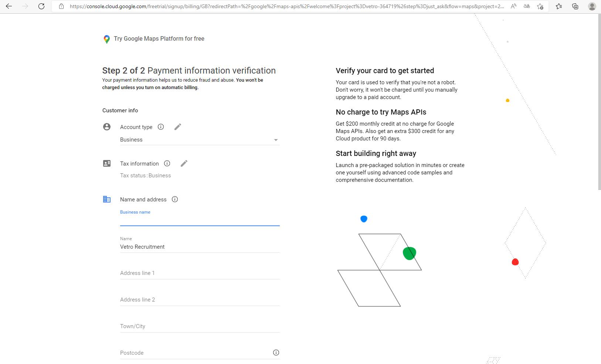Image resolution: width=601 pixels, height=364 pixels.
Task: Click the 'No charge to try Maps APIs' heading
Action: coord(381,112)
